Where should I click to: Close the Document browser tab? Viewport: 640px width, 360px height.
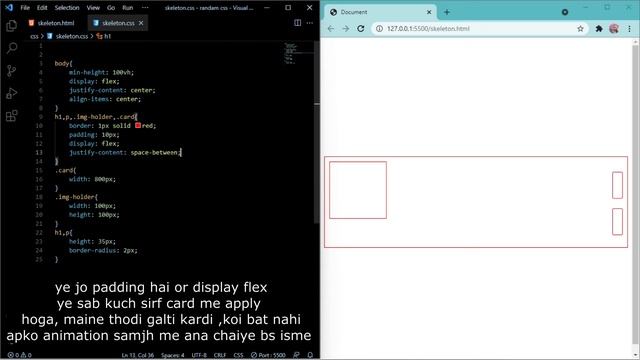[429, 12]
